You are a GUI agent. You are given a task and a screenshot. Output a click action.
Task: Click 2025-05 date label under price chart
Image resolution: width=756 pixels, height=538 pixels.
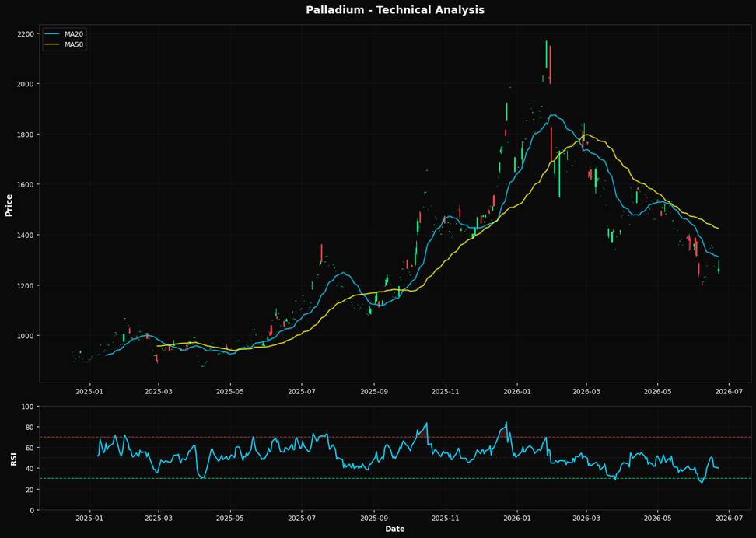[x=230, y=392]
